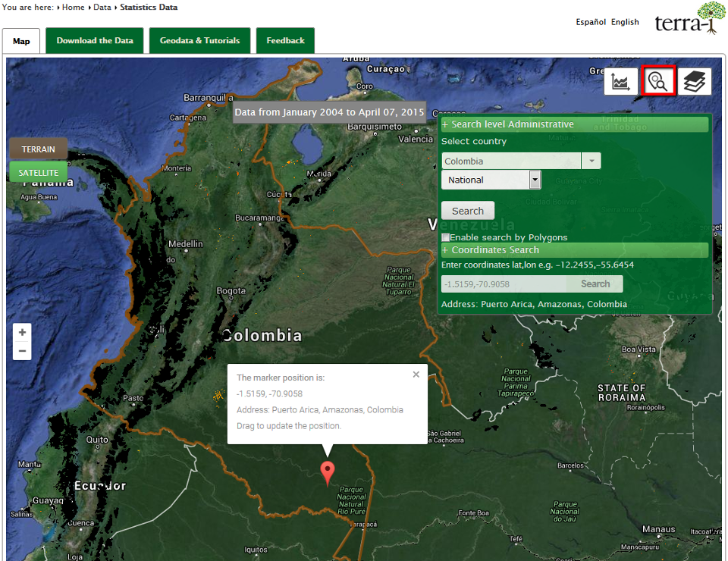This screenshot has width=728, height=561.
Task: Switch language to English
Action: coord(625,22)
